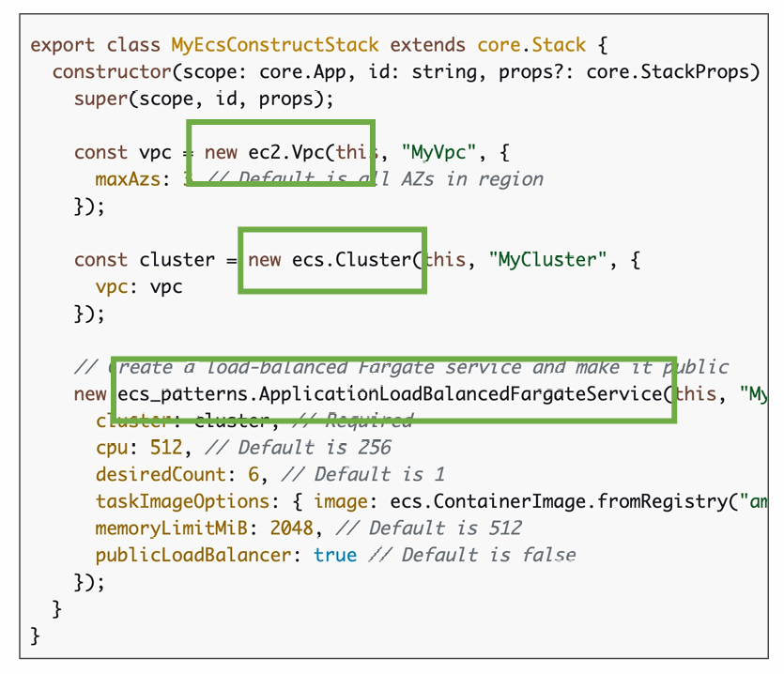This screenshot has height=674, width=784.
Task: Click 'const vpc' variable declaration
Action: (x=123, y=152)
